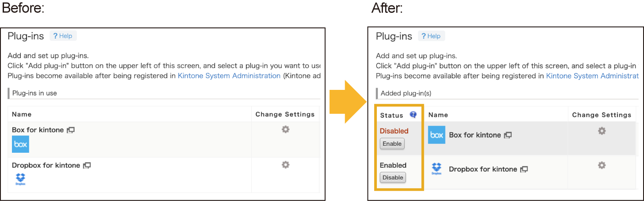This screenshot has width=644, height=201.
Task: Follow Kintone System Administration link, Before panel
Action: pyautogui.click(x=229, y=76)
